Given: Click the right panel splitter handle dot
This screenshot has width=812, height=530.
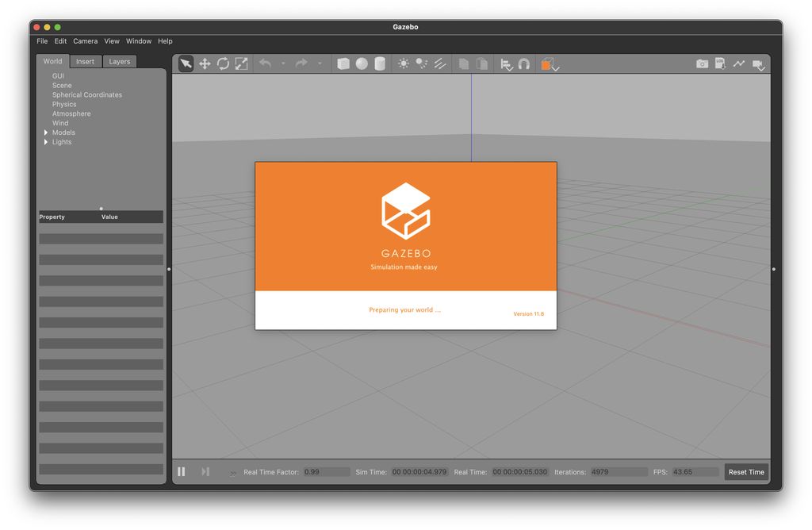Looking at the screenshot, I should (774, 270).
